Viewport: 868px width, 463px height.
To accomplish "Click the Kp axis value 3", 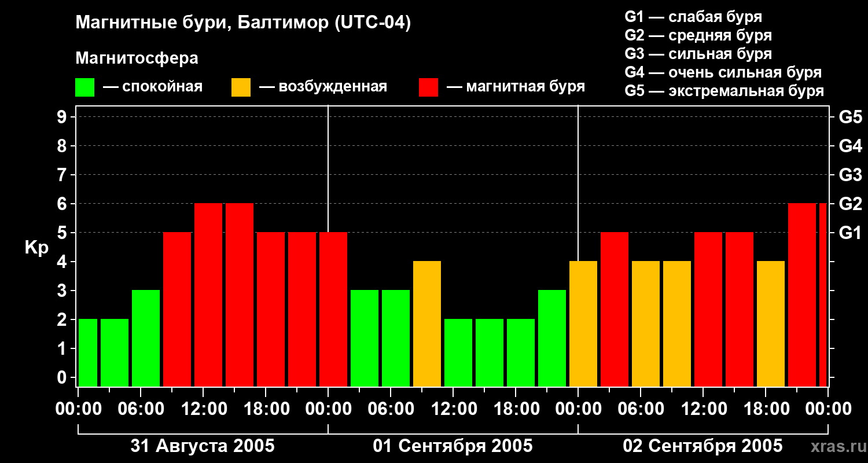I will point(63,291).
